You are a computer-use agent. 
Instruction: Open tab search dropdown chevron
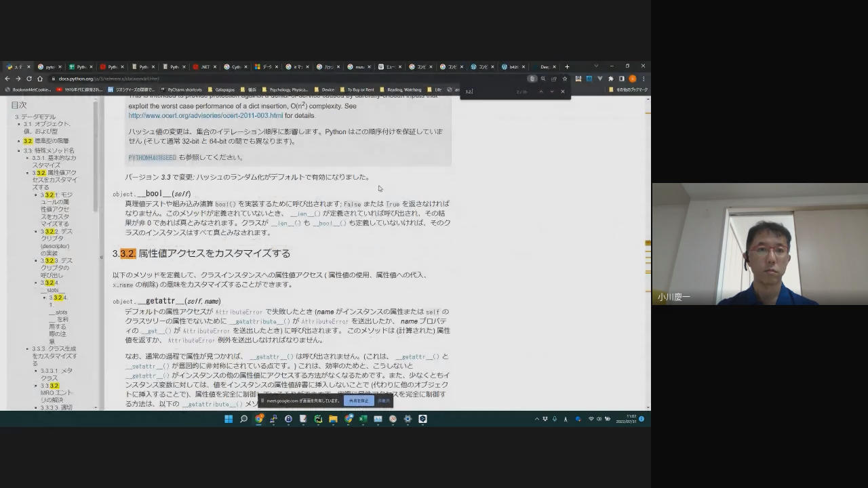[596, 66]
